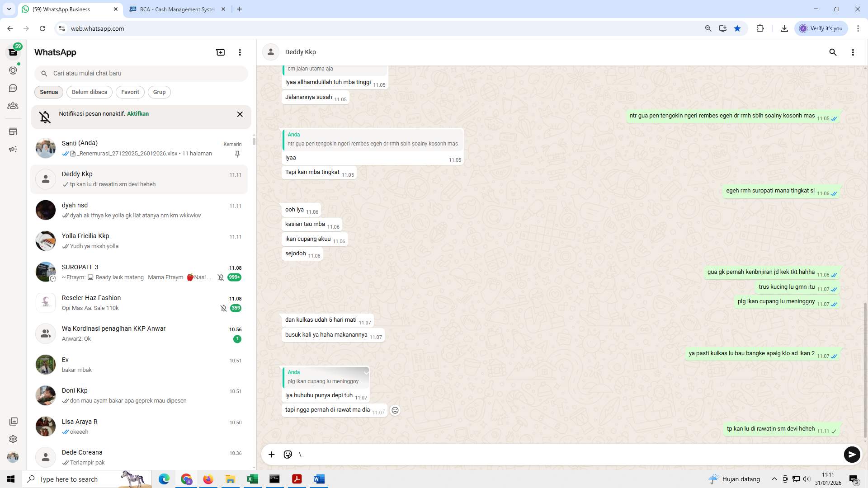The width and height of the screenshot is (868, 488).
Task: Select the Grup filter tab
Action: coord(159,92)
